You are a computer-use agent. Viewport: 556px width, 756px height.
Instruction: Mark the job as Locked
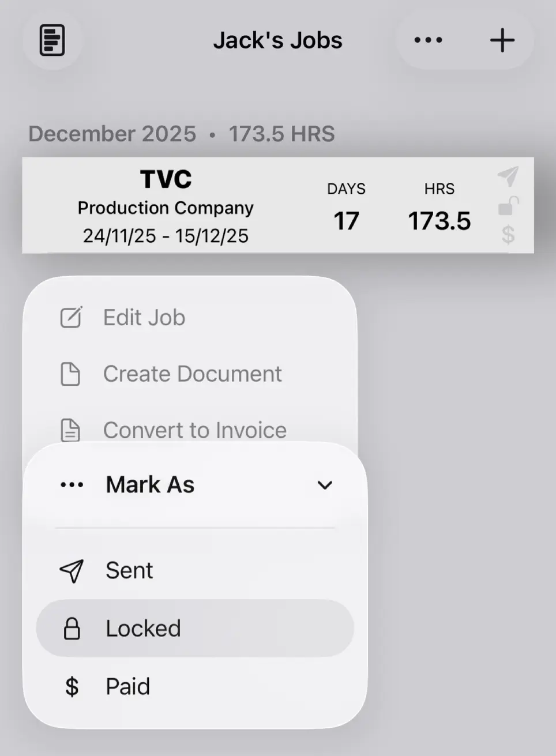(x=143, y=628)
